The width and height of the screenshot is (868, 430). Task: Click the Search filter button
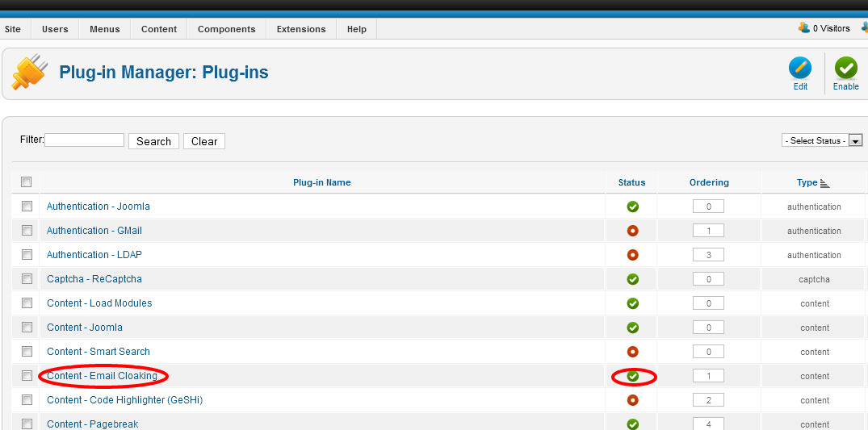coord(153,141)
